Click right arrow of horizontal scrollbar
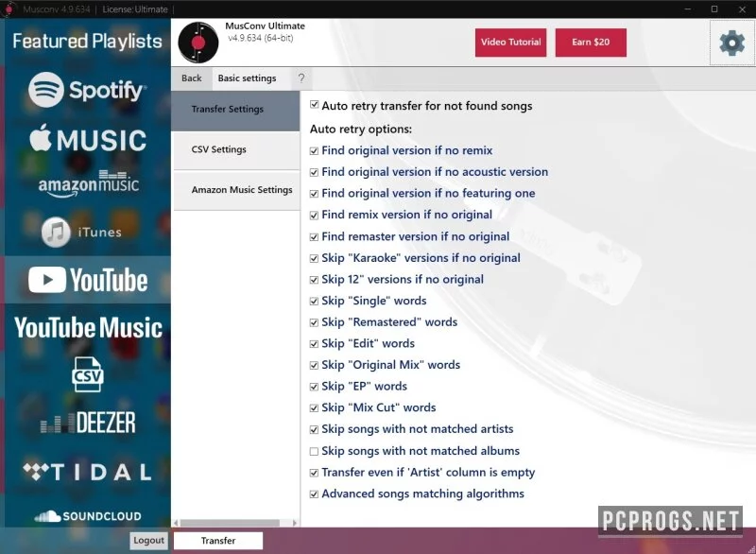 (295, 523)
